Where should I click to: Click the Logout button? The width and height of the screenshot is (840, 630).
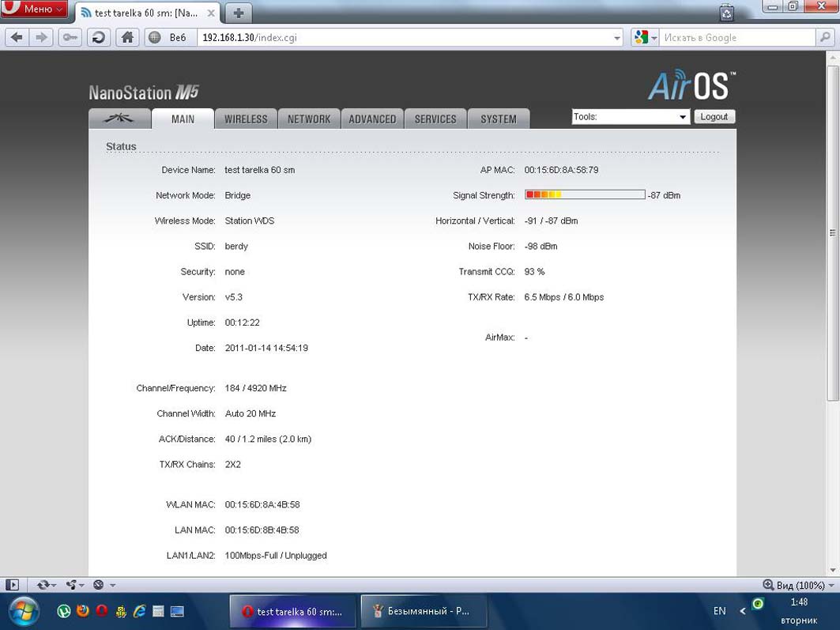click(x=714, y=117)
